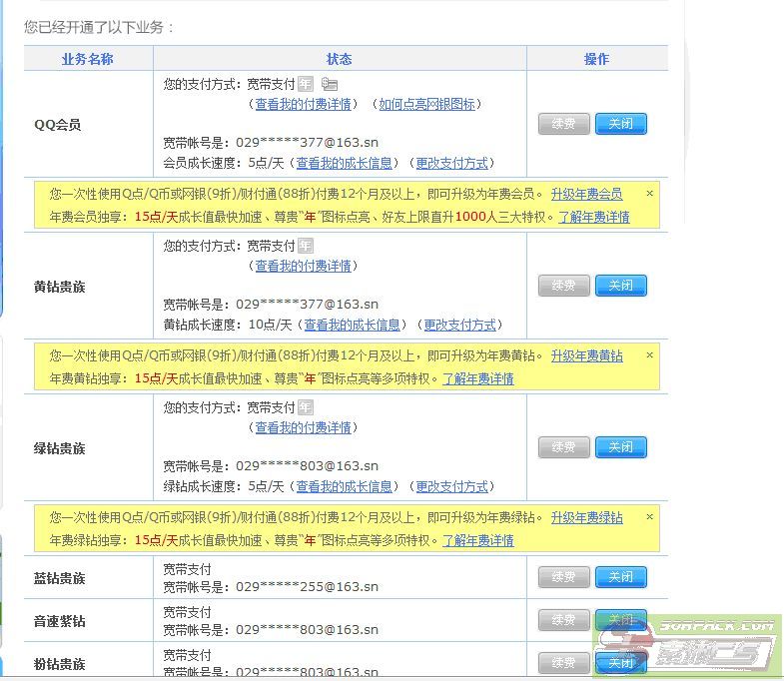
Task: Click the 年 icon in QQ会员 payment row
Action: 306,85
